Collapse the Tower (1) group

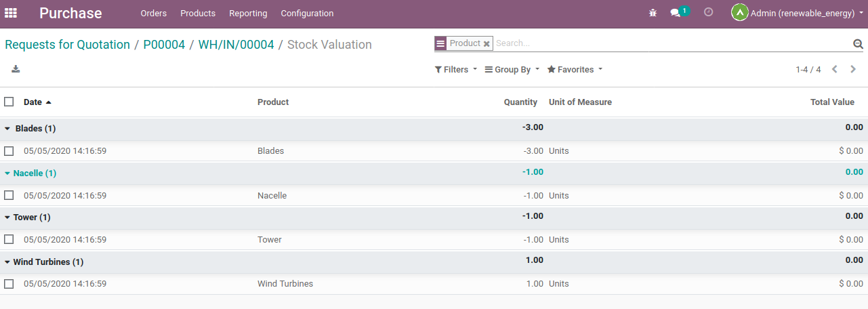coord(28,218)
